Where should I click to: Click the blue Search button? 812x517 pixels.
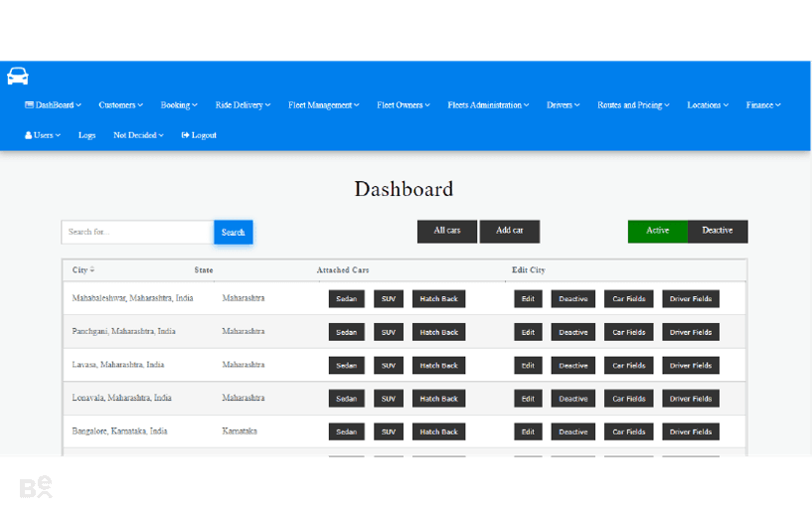(x=233, y=232)
